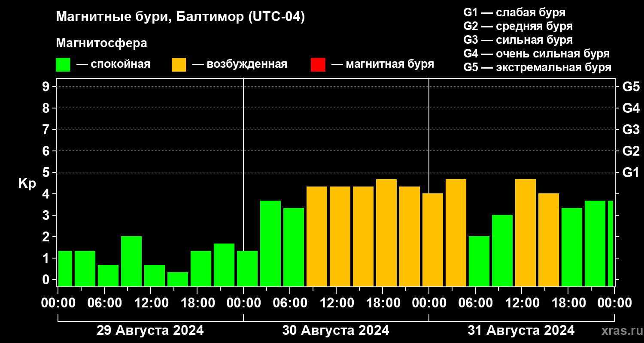The image size is (644, 343).
Task: Click the Kp axis value '0'
Action: click(x=47, y=280)
